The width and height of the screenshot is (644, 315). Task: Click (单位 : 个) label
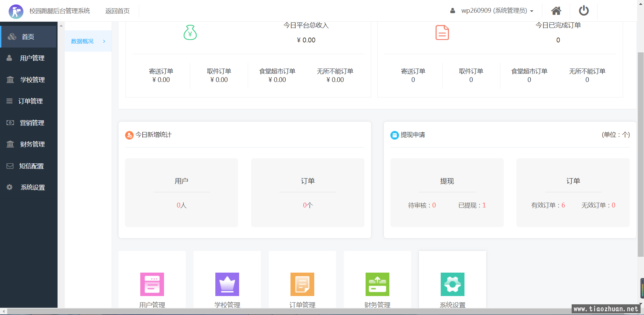pyautogui.click(x=616, y=135)
